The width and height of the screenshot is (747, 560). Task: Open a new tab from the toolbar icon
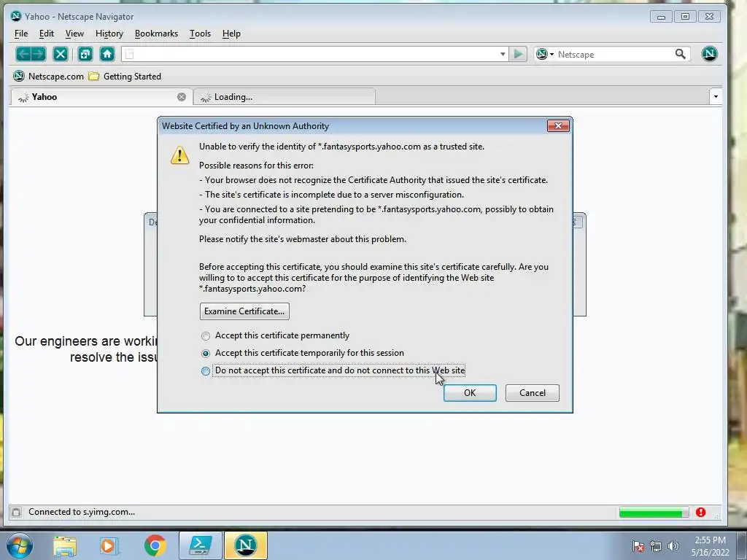[85, 54]
